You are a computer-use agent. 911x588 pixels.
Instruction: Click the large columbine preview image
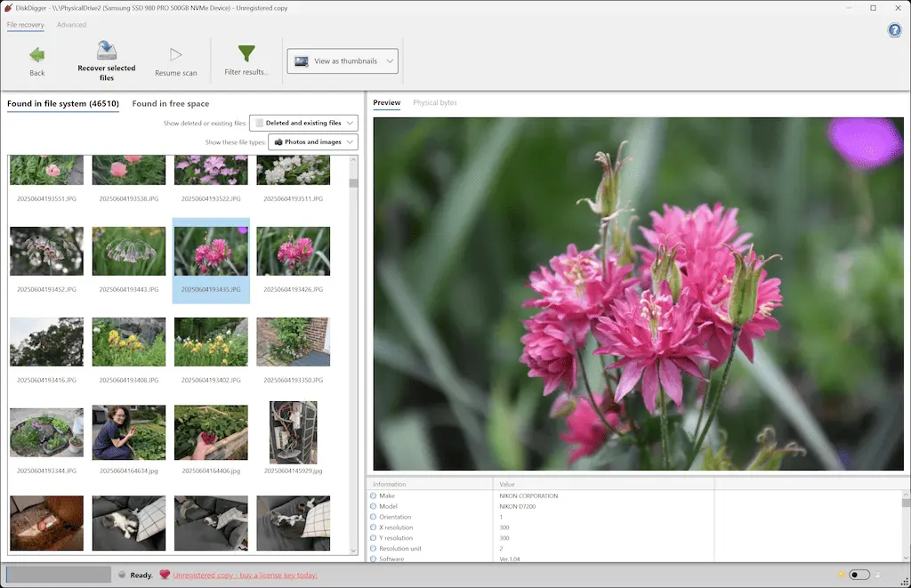pyautogui.click(x=638, y=294)
